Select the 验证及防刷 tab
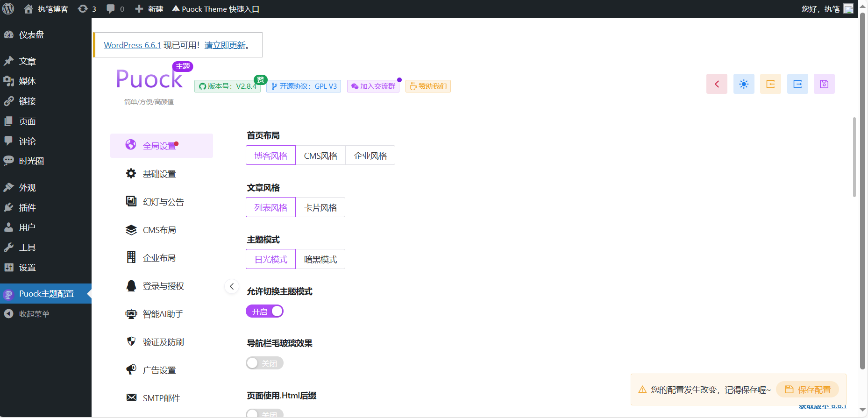 tap(162, 342)
